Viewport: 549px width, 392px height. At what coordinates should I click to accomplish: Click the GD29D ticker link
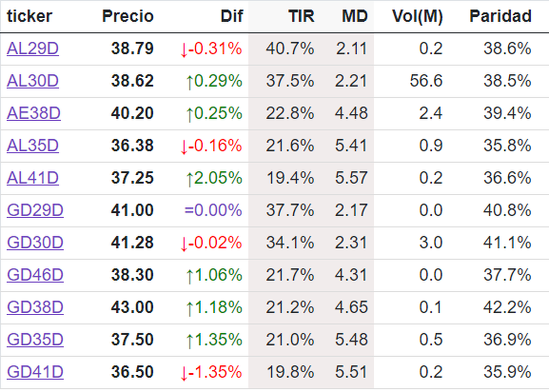tap(35, 210)
